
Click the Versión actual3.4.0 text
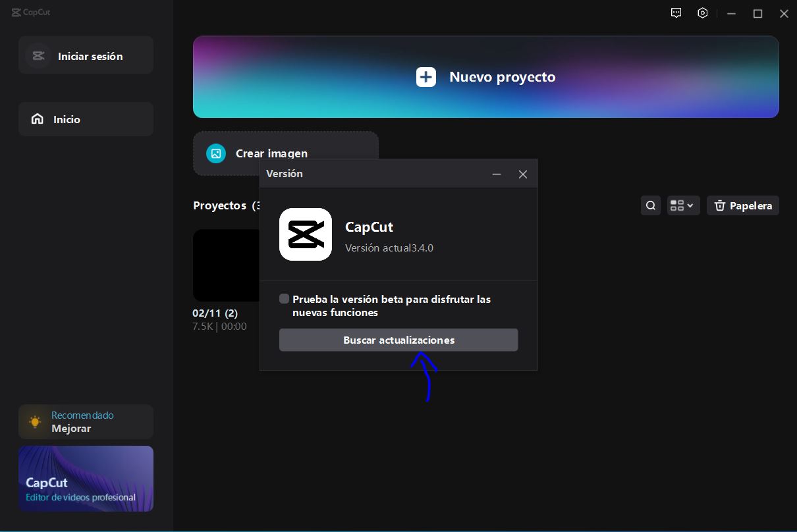click(x=389, y=248)
